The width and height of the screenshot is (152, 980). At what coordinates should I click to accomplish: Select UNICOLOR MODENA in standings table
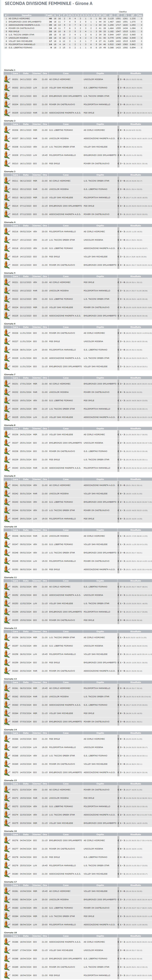18,38
